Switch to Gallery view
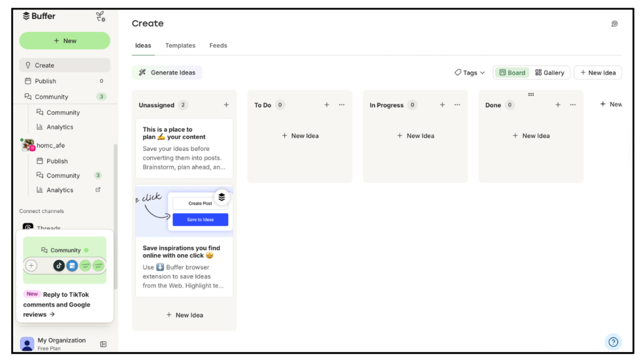This screenshot has width=644, height=362. pos(550,73)
